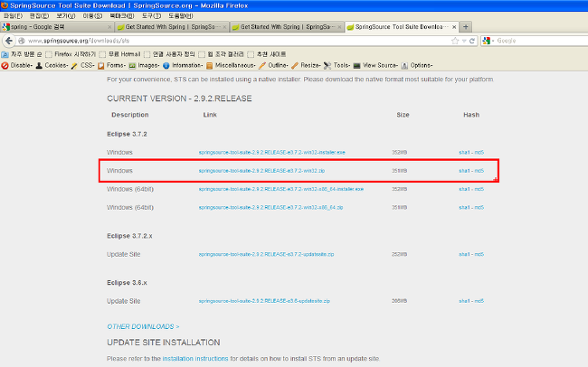This screenshot has height=367, width=588.
Task: Open md5 hash for win32.zip row
Action: 479,171
